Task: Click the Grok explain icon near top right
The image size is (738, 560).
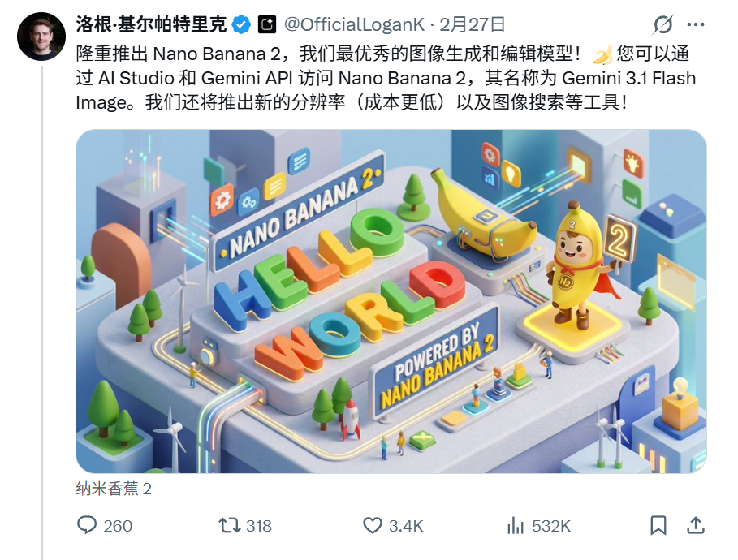Action: point(662,24)
